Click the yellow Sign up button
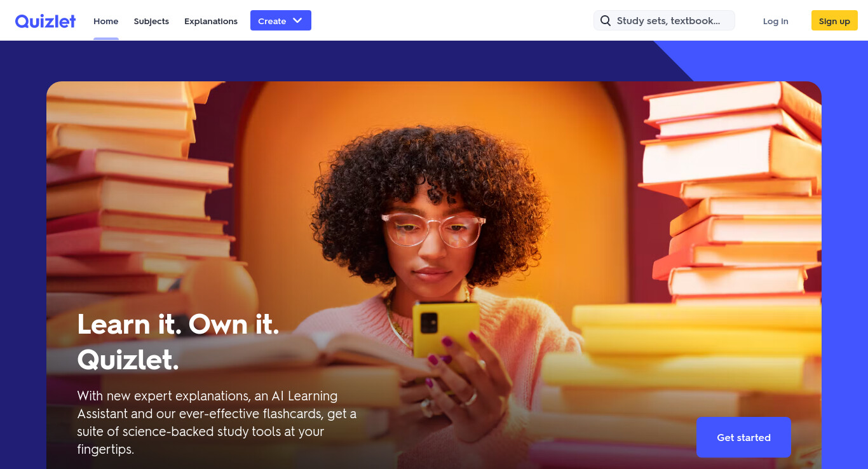 coord(834,20)
